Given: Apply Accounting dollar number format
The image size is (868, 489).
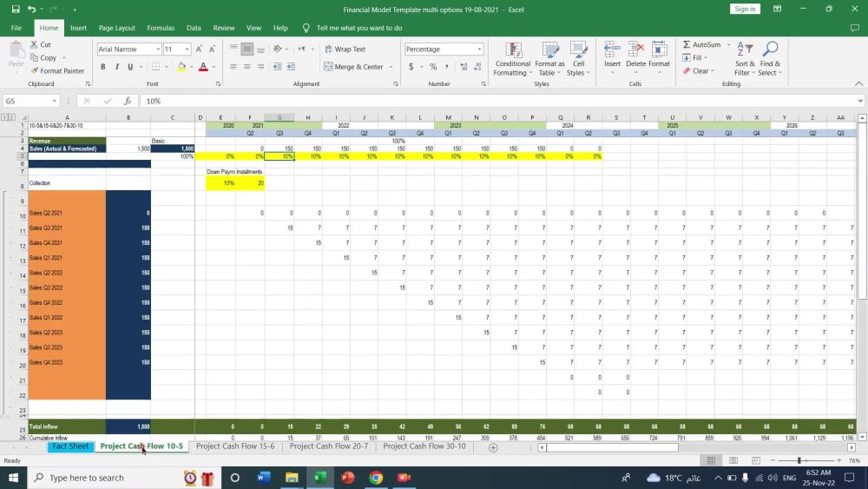Looking at the screenshot, I should point(411,67).
